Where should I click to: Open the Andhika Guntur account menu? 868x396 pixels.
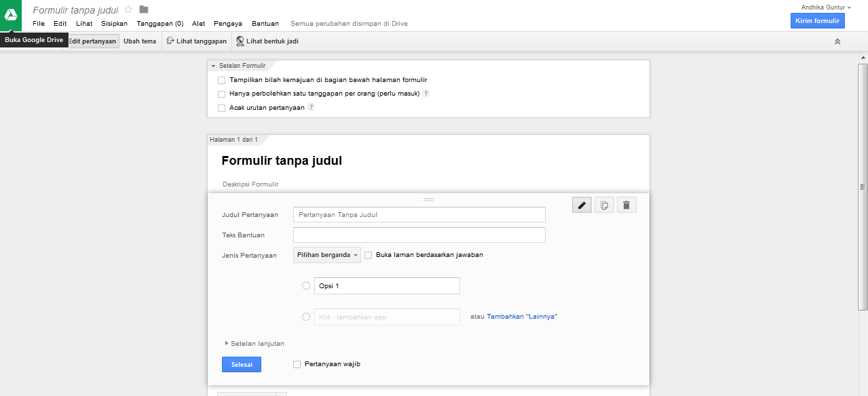pos(825,7)
